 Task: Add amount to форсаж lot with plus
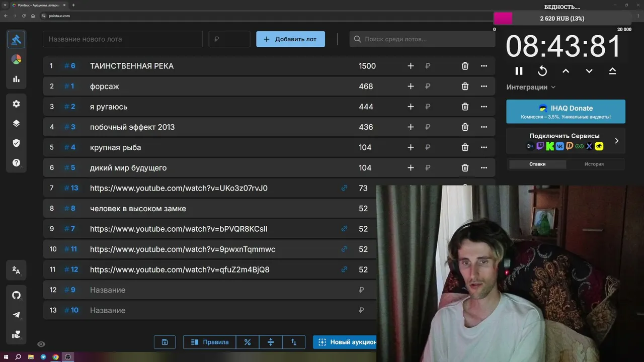(411, 86)
